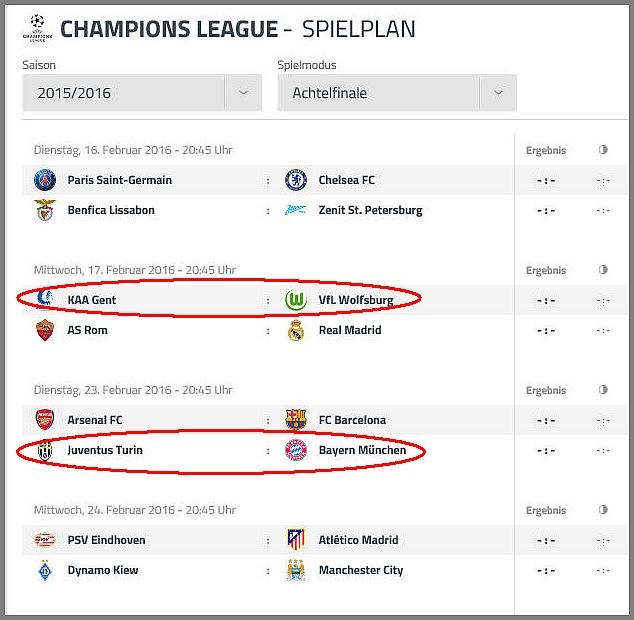
Task: Click the Champions League starball logo
Action: pos(37,28)
